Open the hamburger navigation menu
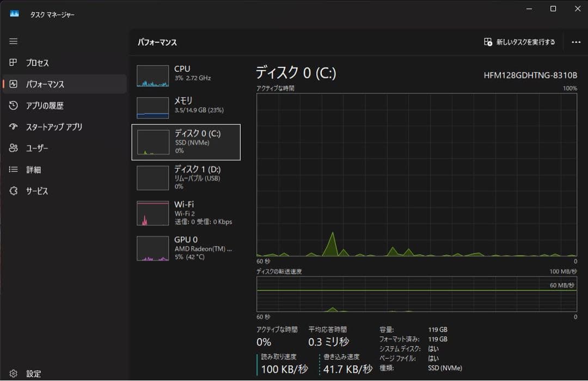 click(x=14, y=41)
